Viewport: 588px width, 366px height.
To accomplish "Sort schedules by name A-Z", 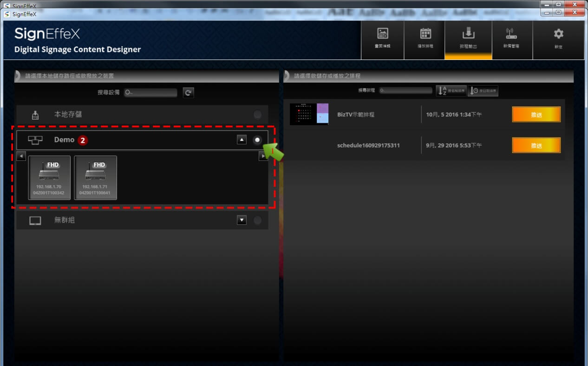I will click(x=451, y=91).
